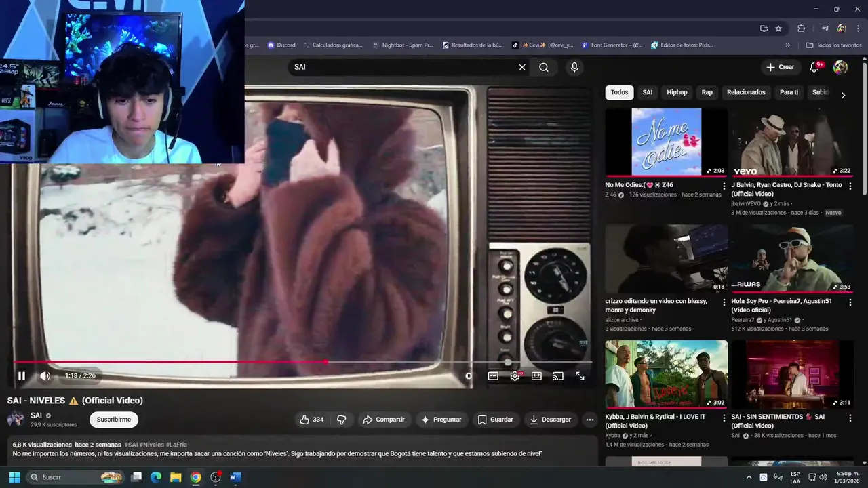Click the Descargar button
The height and width of the screenshot is (488, 868).
550,420
